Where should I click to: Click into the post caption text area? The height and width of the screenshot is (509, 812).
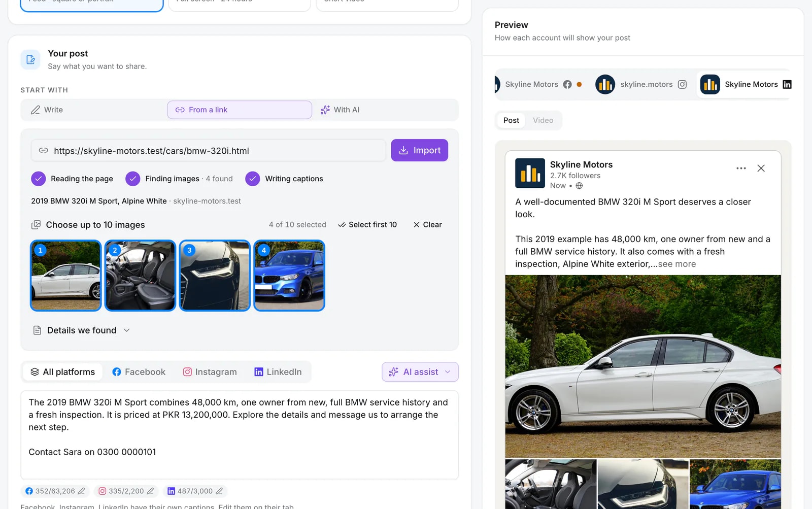pyautogui.click(x=240, y=435)
